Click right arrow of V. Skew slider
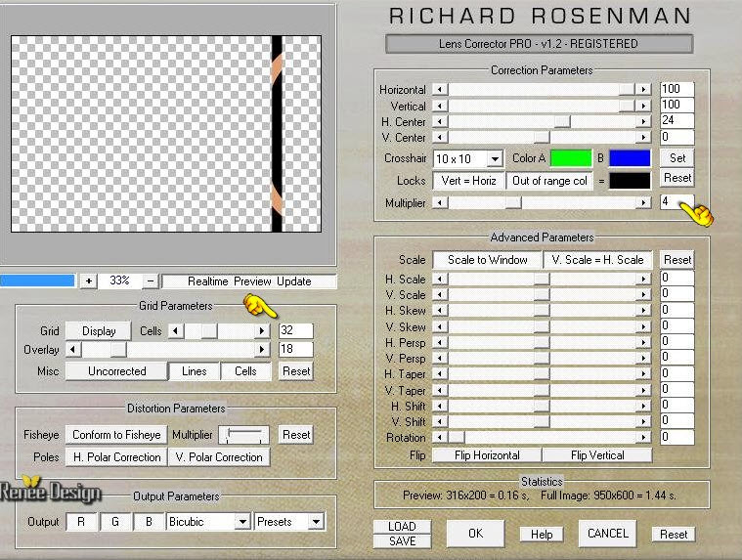Viewport: 742px width, 560px height. click(x=643, y=326)
